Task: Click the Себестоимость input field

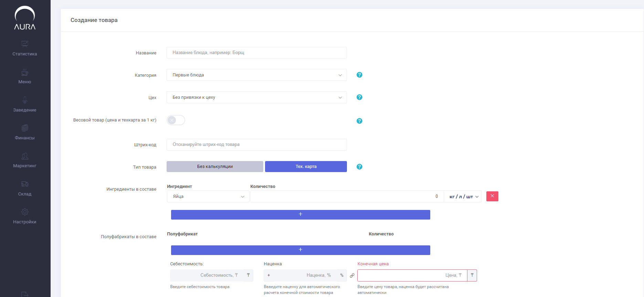Action: pyautogui.click(x=207, y=275)
